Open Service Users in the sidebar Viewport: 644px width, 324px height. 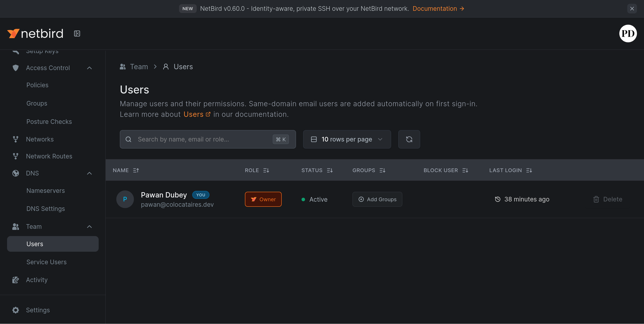click(46, 262)
